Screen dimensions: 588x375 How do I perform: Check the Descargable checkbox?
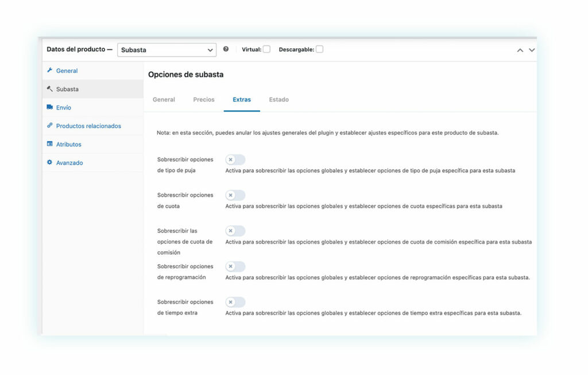pos(319,49)
